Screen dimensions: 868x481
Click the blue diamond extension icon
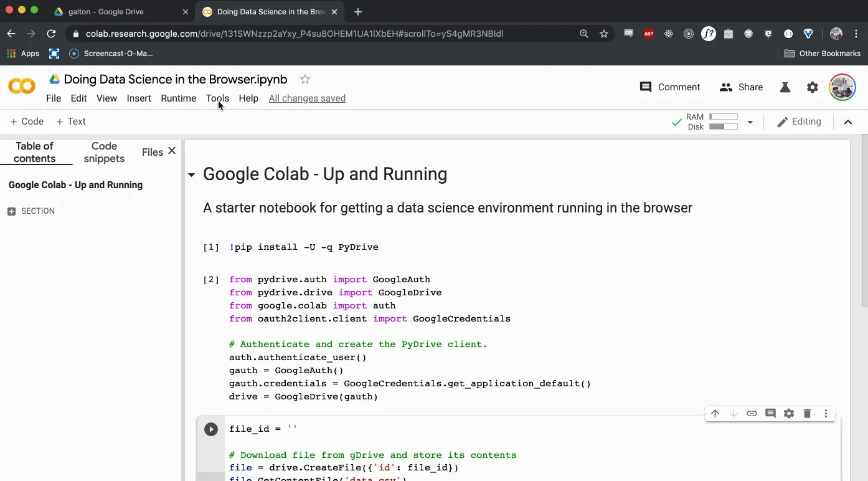click(x=808, y=34)
